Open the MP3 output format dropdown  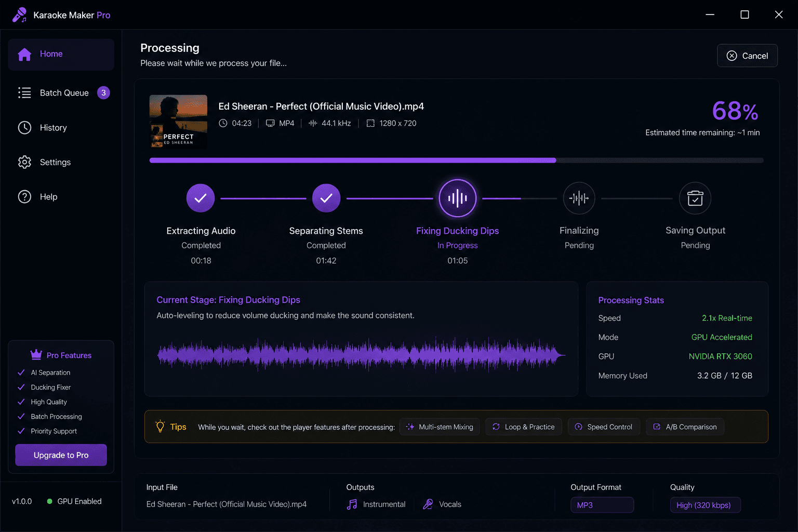point(602,505)
